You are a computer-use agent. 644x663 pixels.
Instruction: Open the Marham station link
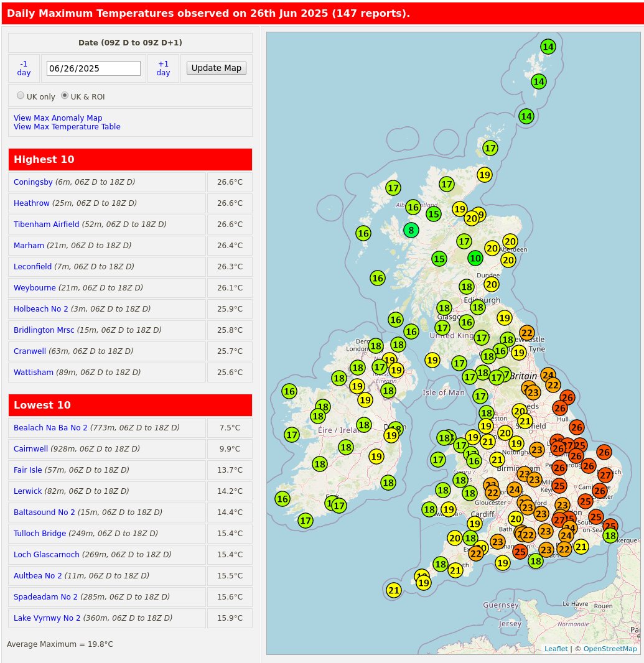tap(29, 245)
